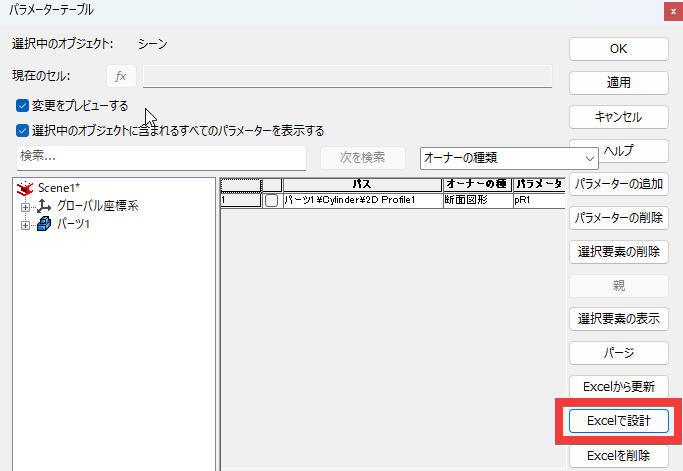Click the 断面図形 cell
683x471 pixels.
(478, 200)
